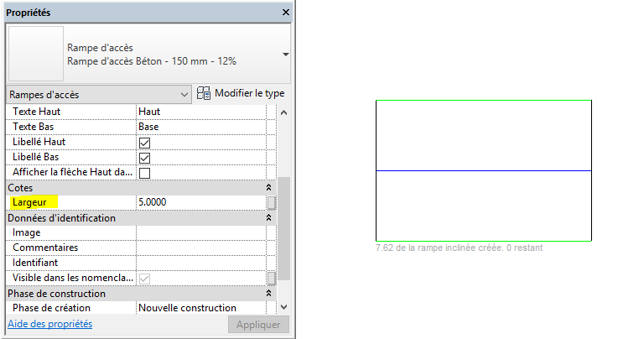Select the top green ramp boundary line
Image resolution: width=644 pixels, height=339 pixels.
(484, 100)
